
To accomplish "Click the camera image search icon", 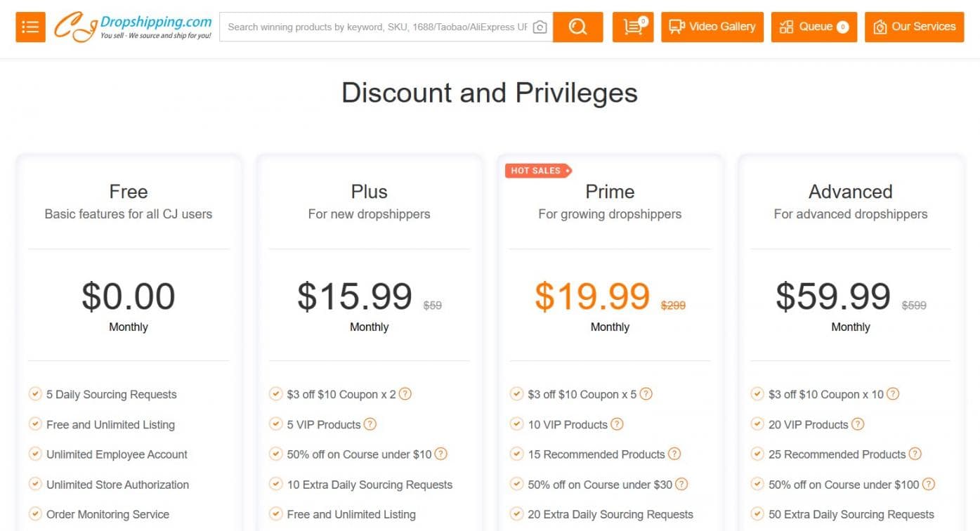I will click(540, 27).
